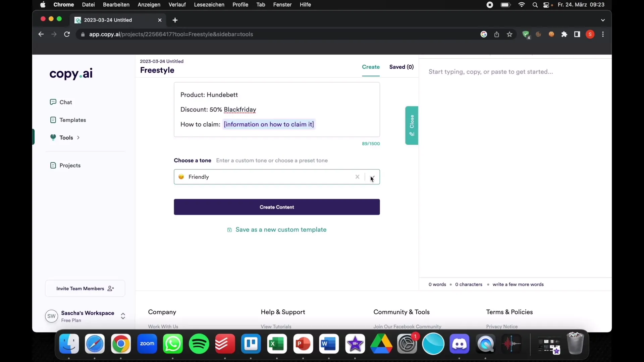Click Create Content button
The width and height of the screenshot is (644, 362).
276,207
